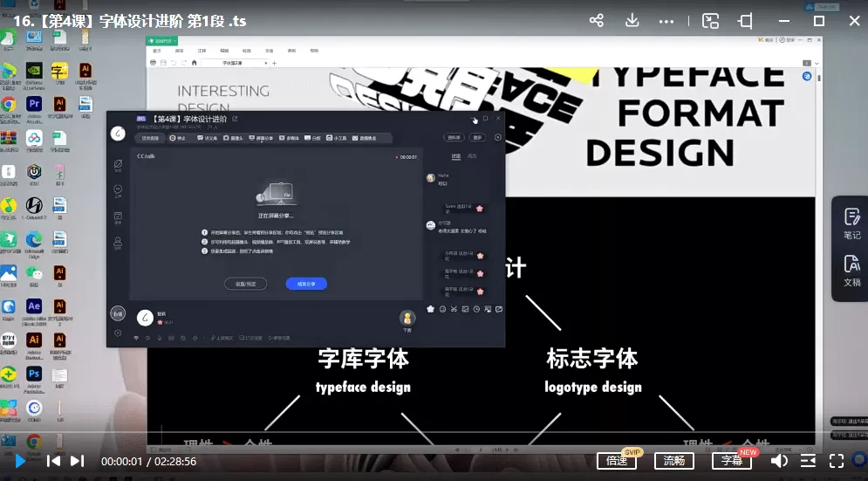Click the 讨论 tab in the CCtalk window

click(455, 156)
